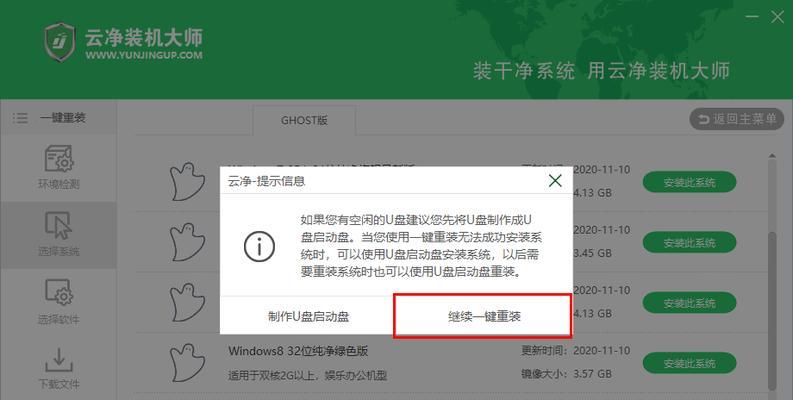The width and height of the screenshot is (793, 400).
Task: Click the 一键重装 list menu icon
Action: [x=20, y=118]
